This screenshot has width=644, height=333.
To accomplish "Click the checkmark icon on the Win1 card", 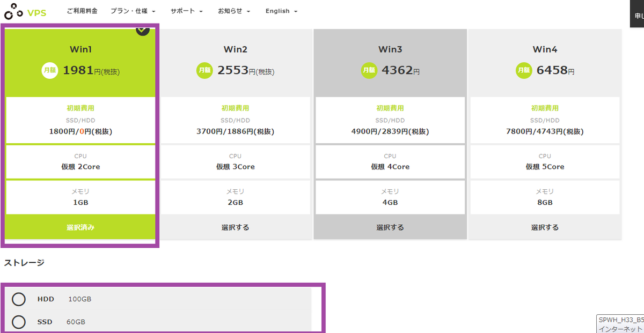I will tap(143, 30).
